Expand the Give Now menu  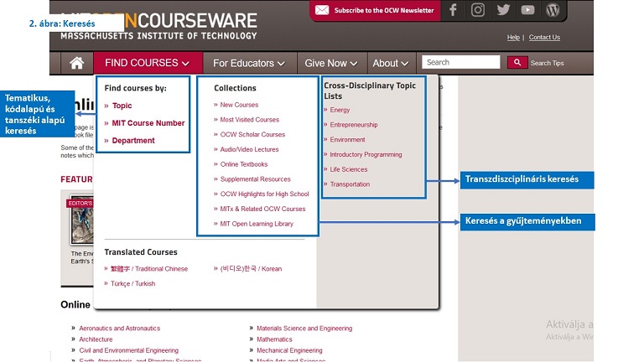click(x=331, y=63)
